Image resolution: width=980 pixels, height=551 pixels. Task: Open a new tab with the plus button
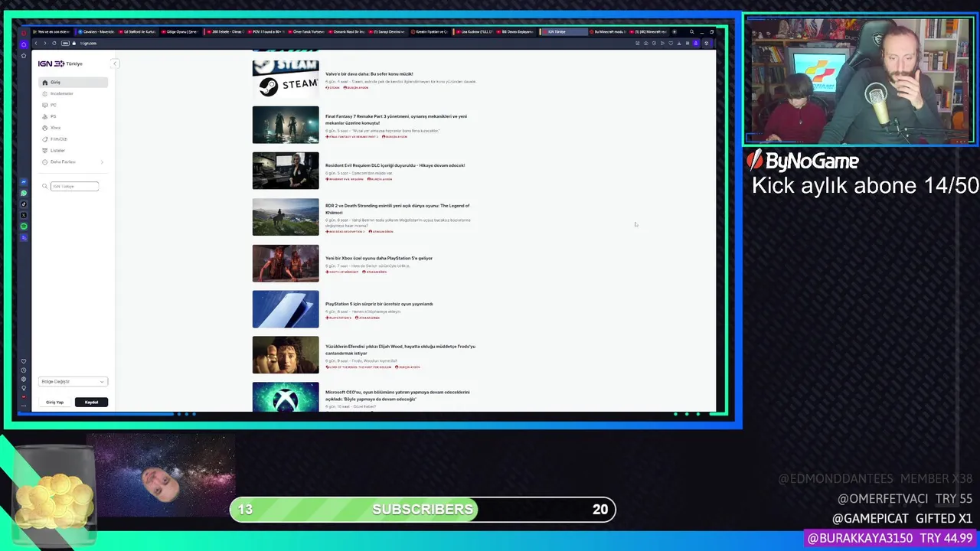tap(675, 32)
